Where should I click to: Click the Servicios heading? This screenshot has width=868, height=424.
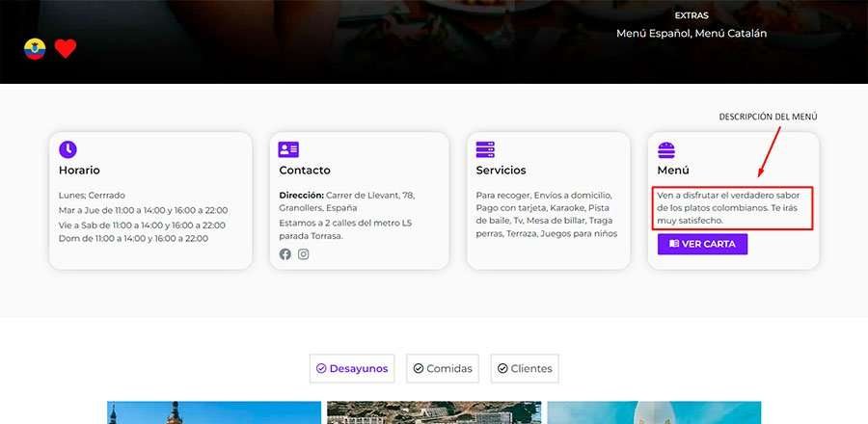(x=501, y=171)
